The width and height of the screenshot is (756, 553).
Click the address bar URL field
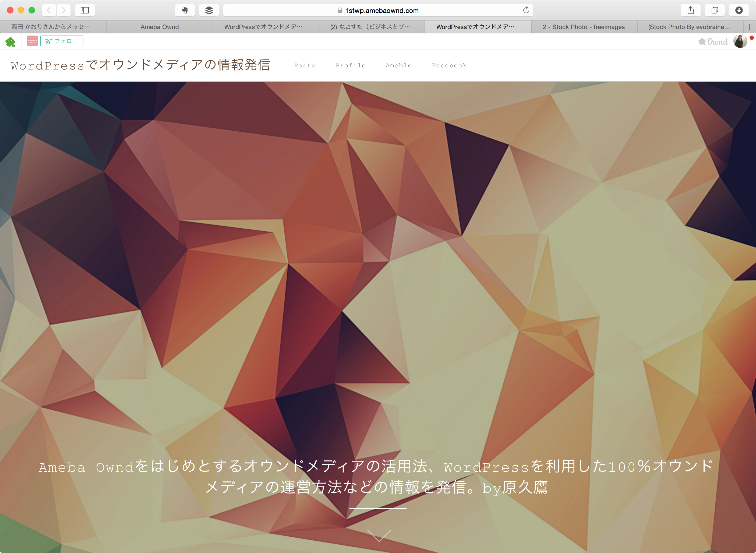[x=378, y=10]
